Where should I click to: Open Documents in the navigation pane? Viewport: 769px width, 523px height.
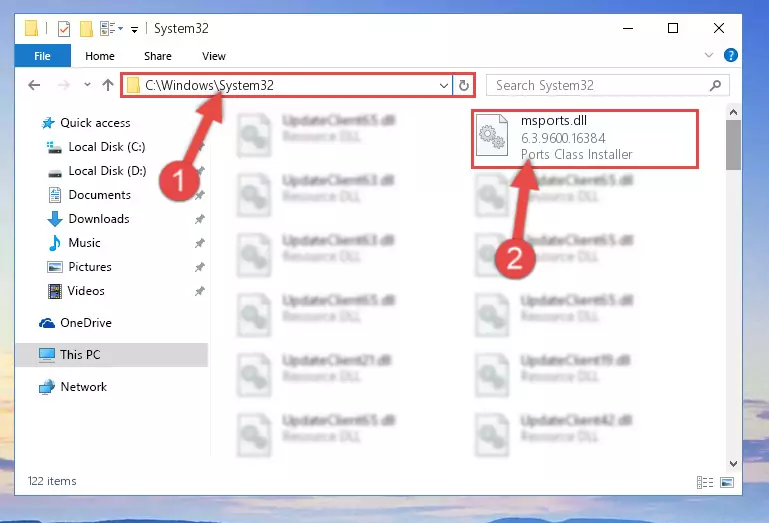pyautogui.click(x=100, y=195)
